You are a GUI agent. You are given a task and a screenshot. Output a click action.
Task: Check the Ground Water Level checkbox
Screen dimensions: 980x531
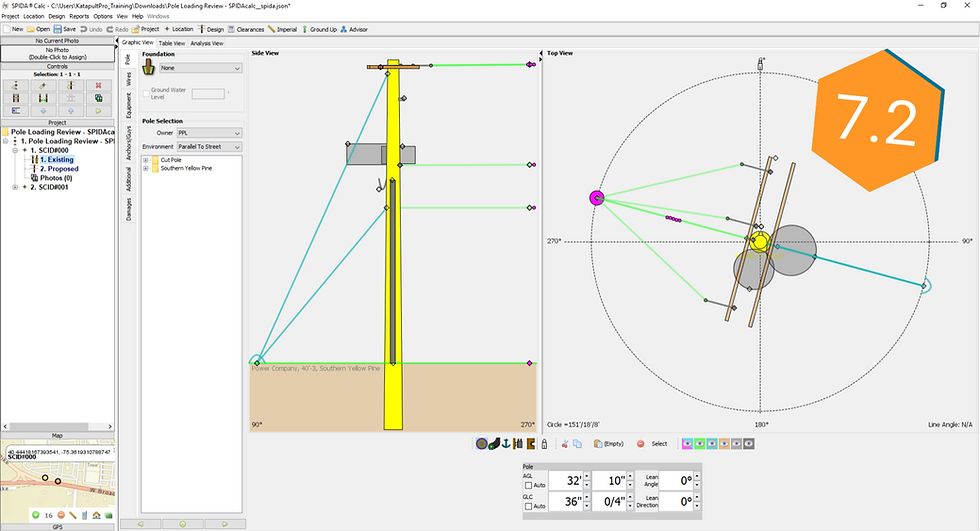click(146, 94)
